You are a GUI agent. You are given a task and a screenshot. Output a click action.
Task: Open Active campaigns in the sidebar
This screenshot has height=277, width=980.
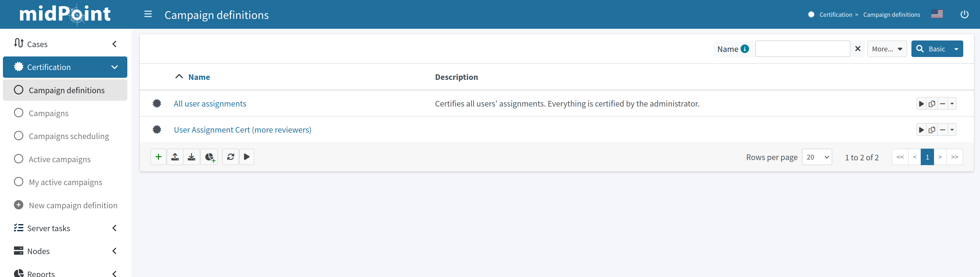(60, 159)
